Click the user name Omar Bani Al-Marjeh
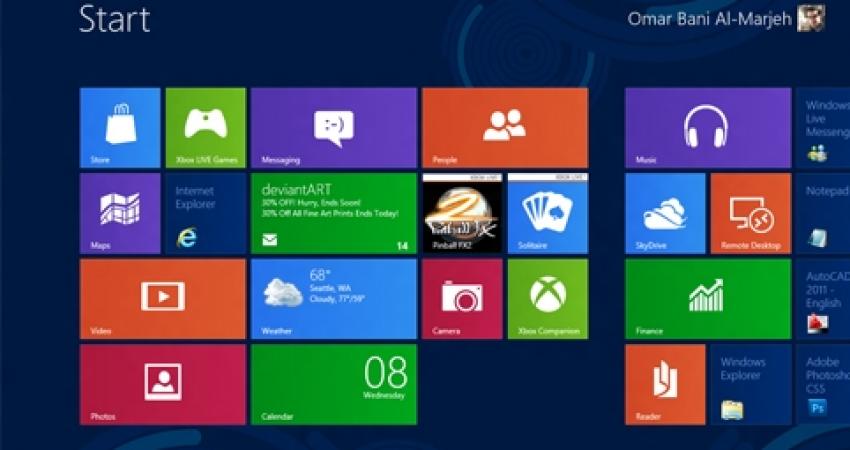The image size is (850, 450). [710, 19]
